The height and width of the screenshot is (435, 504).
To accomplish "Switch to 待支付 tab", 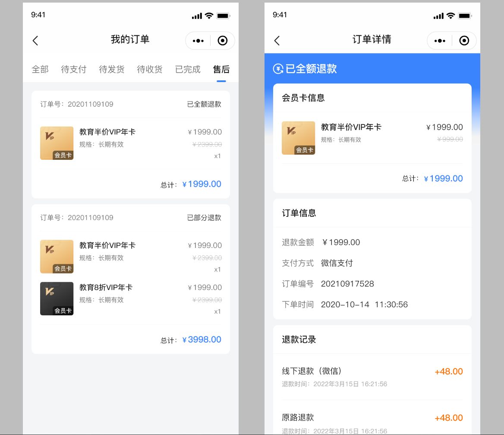I will (x=74, y=69).
